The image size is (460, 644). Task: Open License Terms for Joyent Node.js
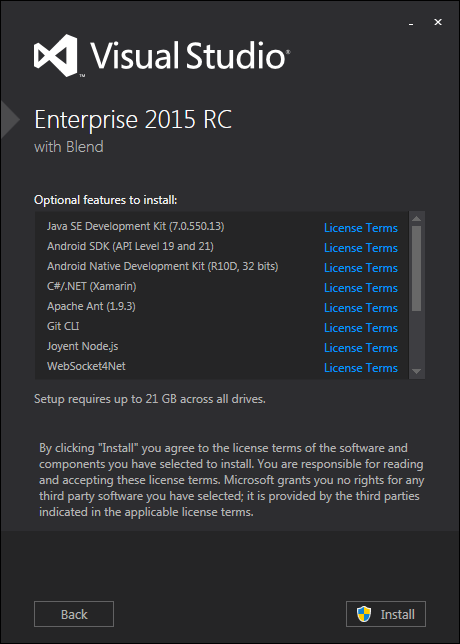tap(361, 348)
